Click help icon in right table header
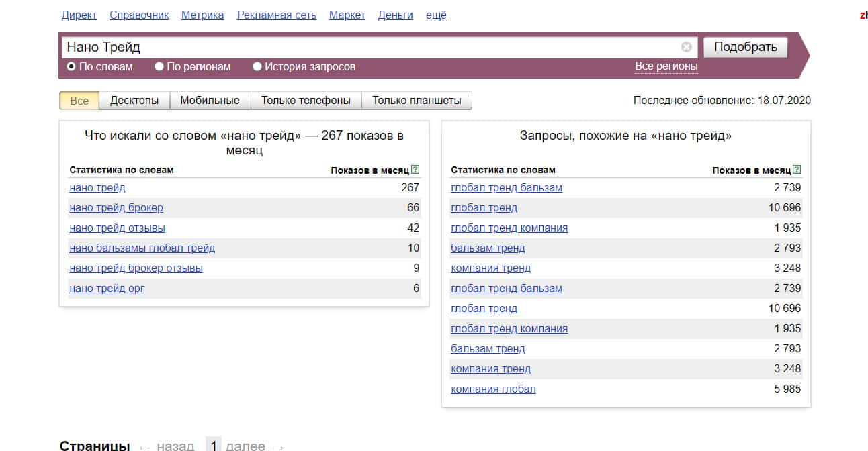The width and height of the screenshot is (868, 451). click(797, 170)
